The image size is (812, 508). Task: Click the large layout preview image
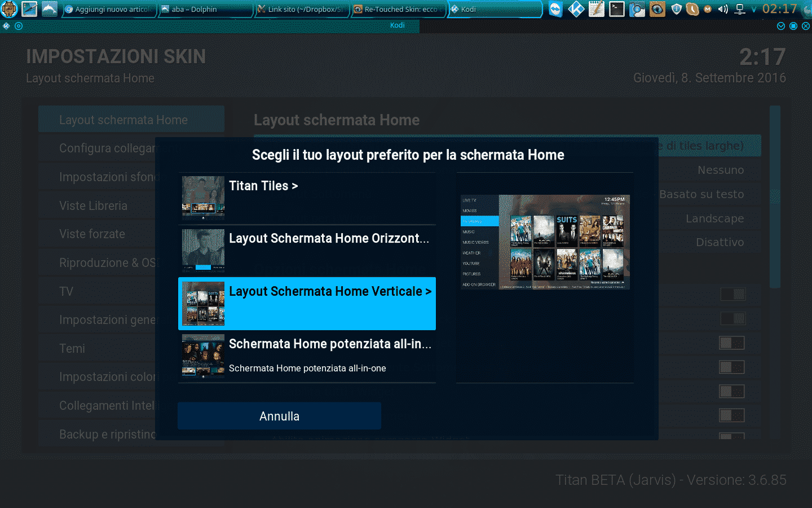(x=545, y=242)
